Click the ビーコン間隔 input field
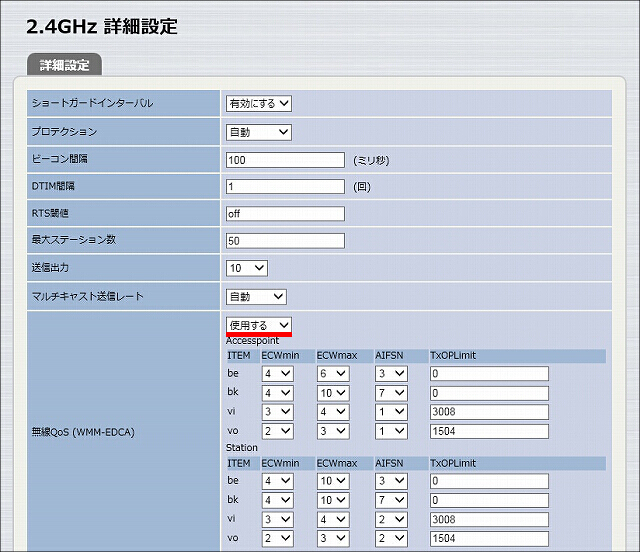This screenshot has width=640, height=552. pyautogui.click(x=285, y=160)
